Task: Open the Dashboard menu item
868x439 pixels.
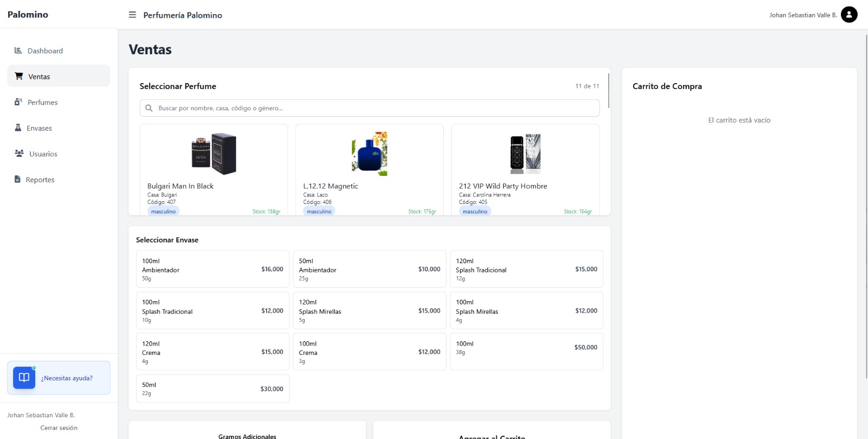Action: point(59,50)
